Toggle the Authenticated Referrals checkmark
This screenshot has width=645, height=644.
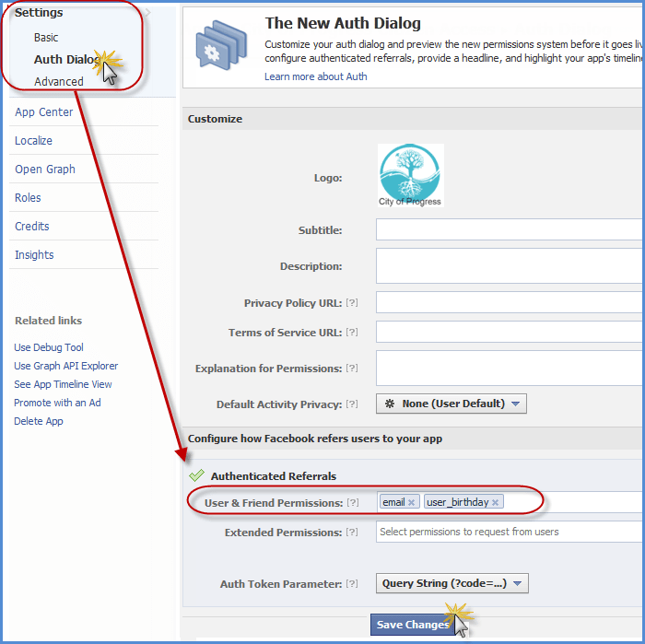point(196,476)
